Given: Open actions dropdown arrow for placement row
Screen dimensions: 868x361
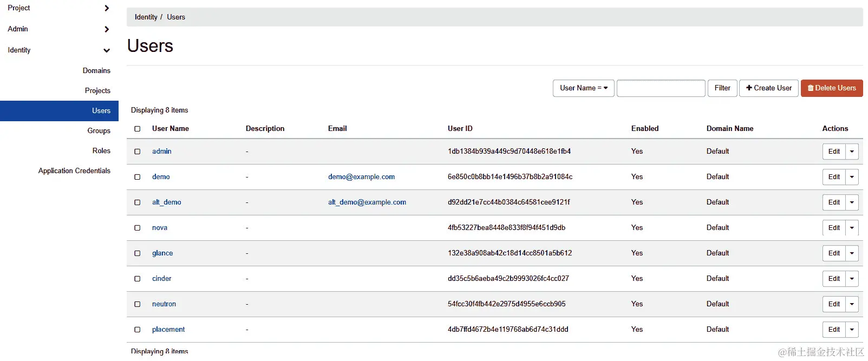Looking at the screenshot, I should [x=852, y=330].
